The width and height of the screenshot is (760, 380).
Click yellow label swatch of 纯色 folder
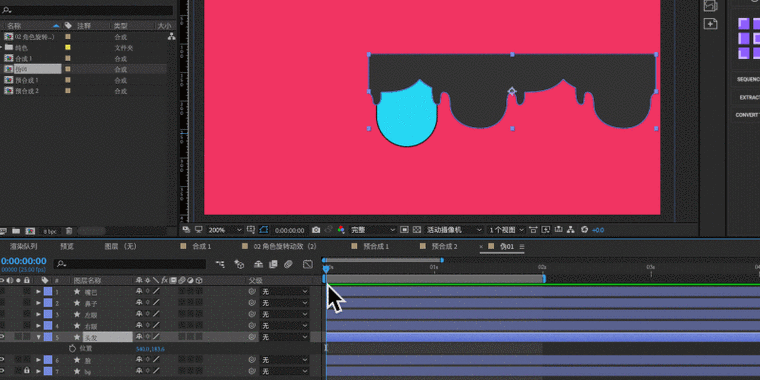pos(68,48)
